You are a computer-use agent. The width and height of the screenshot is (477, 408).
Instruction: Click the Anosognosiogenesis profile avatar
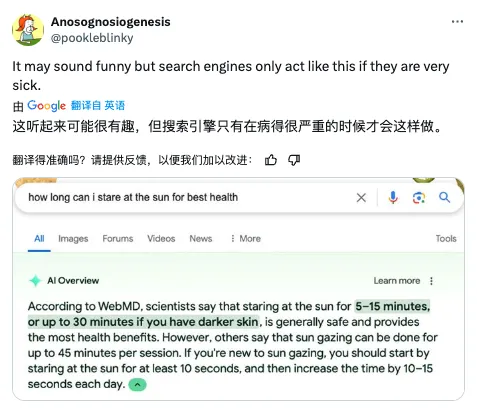(x=28, y=30)
